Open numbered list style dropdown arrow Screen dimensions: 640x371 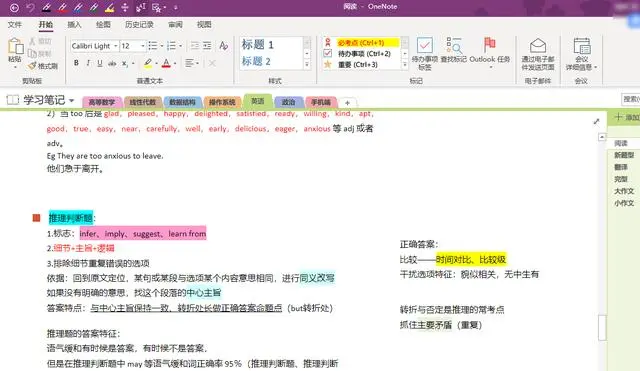click(x=180, y=46)
